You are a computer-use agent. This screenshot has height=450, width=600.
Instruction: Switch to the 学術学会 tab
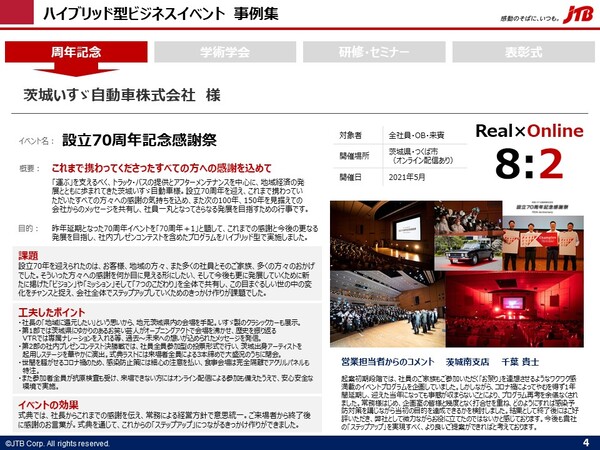click(x=225, y=52)
